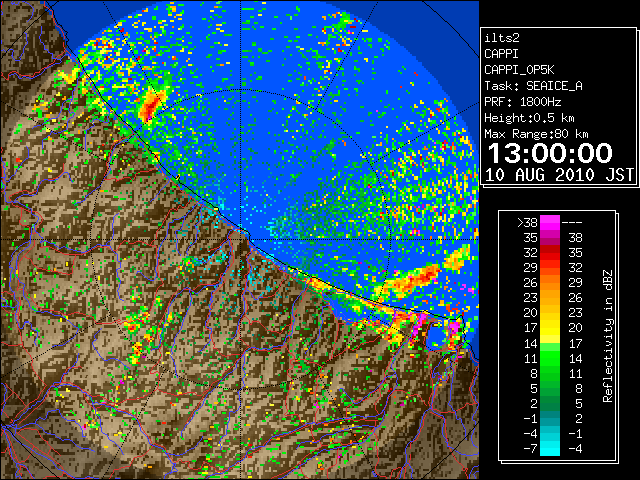Click the 'Reflectivity in dBZ' legend label
Viewport: 640px width, 480px height.
[607, 336]
